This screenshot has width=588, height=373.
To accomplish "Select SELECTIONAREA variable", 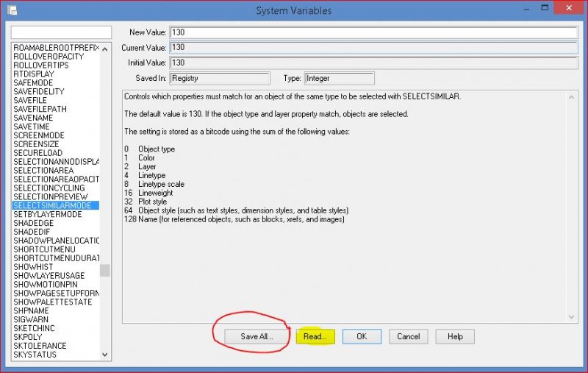I will [x=43, y=171].
